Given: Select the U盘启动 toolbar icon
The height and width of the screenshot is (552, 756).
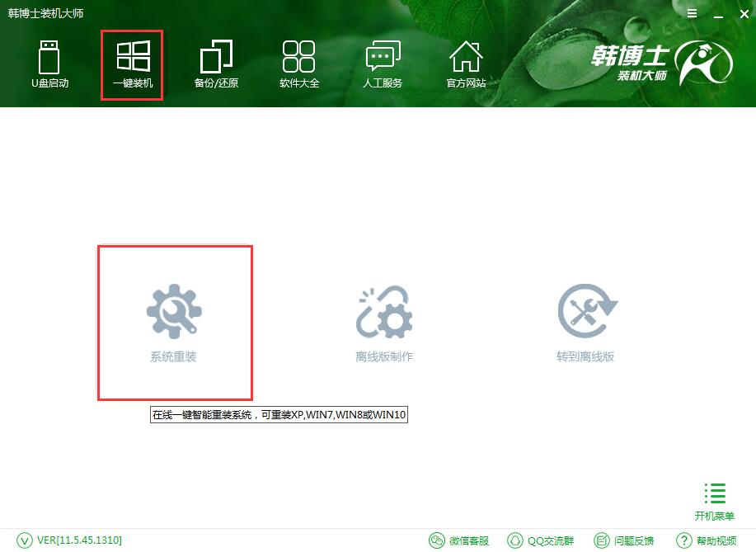Looking at the screenshot, I should (49, 64).
